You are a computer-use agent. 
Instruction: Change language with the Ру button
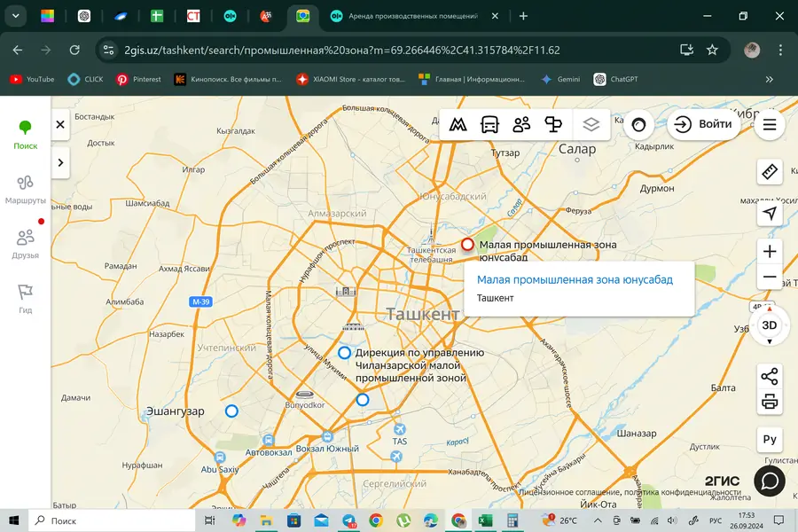[770, 439]
